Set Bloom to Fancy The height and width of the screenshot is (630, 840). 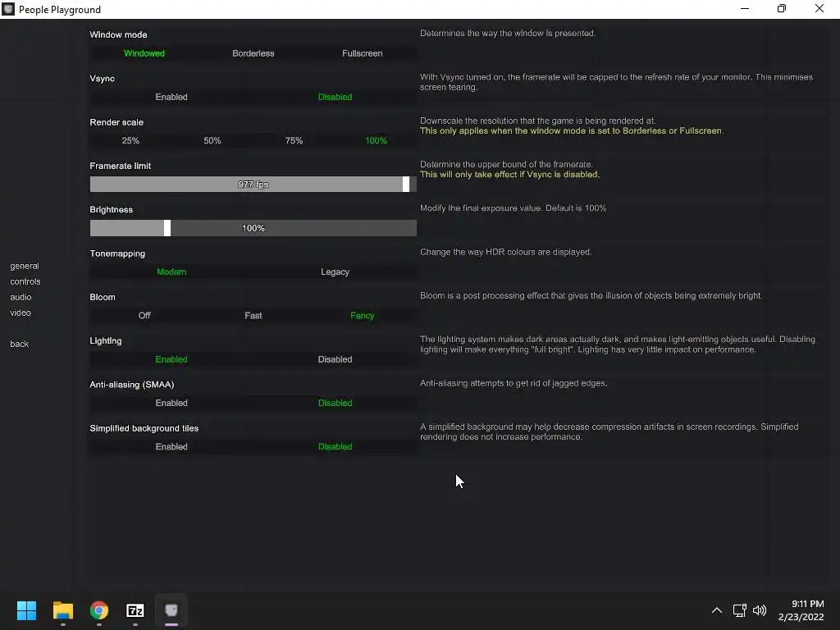[362, 316]
